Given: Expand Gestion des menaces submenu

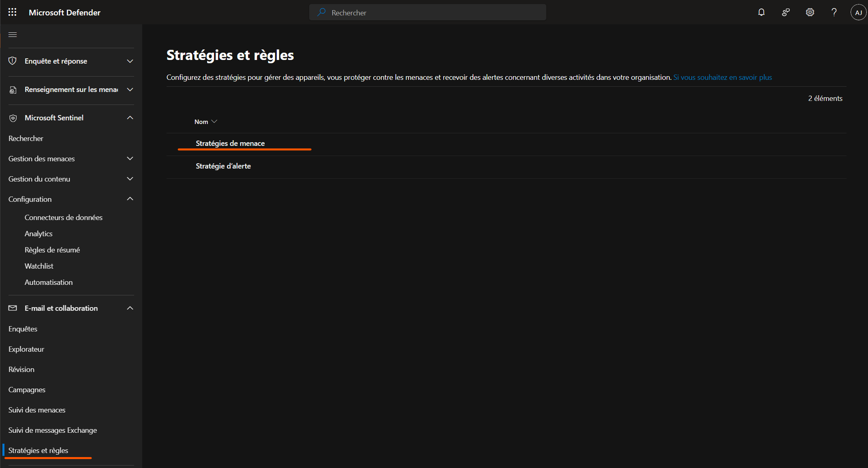Looking at the screenshot, I should pyautogui.click(x=71, y=159).
